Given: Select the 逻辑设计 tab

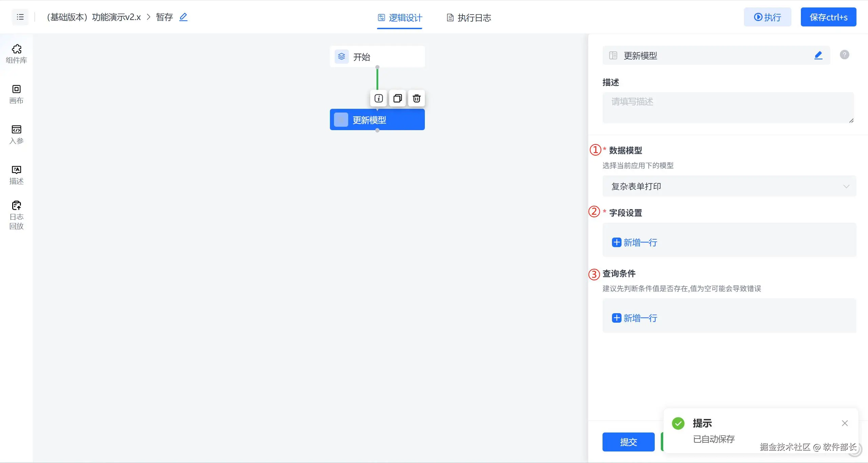Looking at the screenshot, I should [x=400, y=18].
